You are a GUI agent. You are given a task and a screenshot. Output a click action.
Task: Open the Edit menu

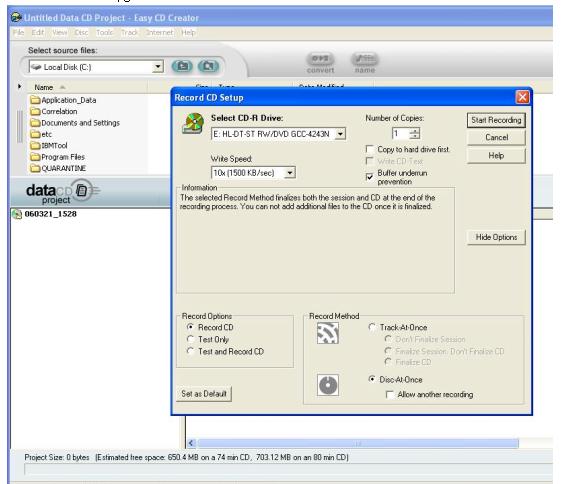pyautogui.click(x=38, y=32)
